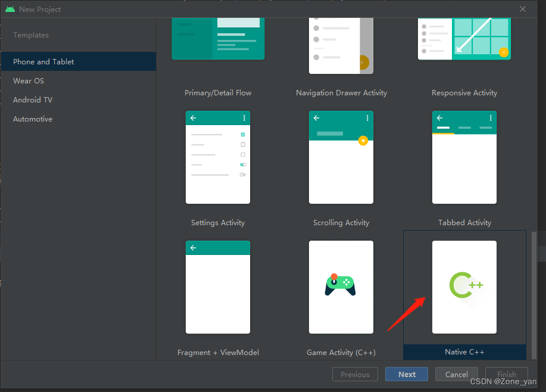Switch to the Automotive category
Image resolution: width=546 pixels, height=392 pixels.
(x=79, y=119)
